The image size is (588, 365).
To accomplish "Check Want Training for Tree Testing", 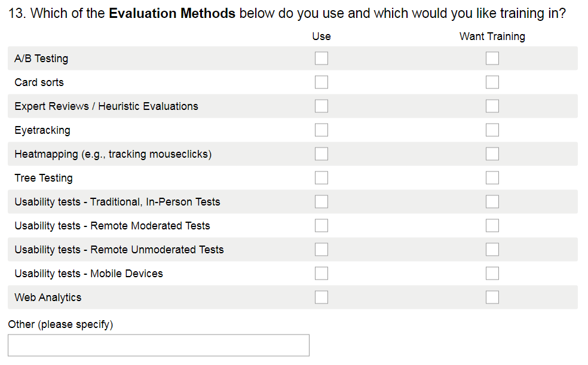I will click(x=492, y=178).
